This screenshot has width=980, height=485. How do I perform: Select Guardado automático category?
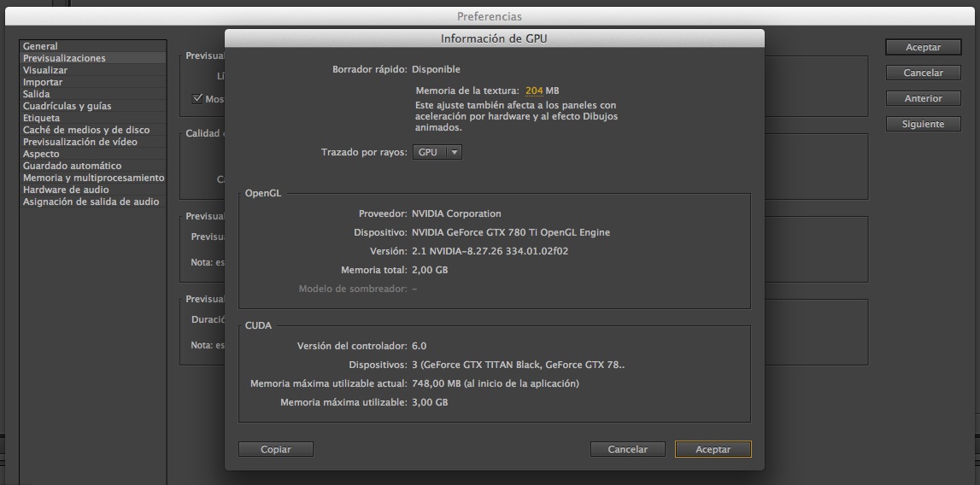(x=93, y=166)
